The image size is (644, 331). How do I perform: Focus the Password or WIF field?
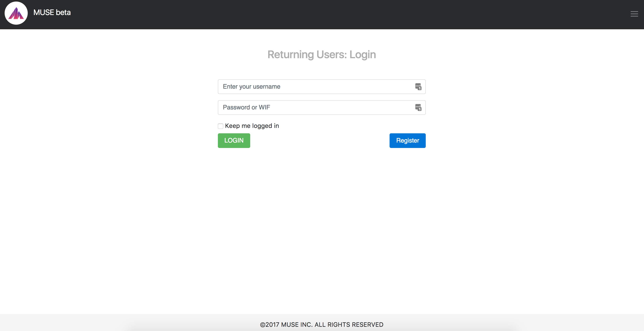coord(321,108)
